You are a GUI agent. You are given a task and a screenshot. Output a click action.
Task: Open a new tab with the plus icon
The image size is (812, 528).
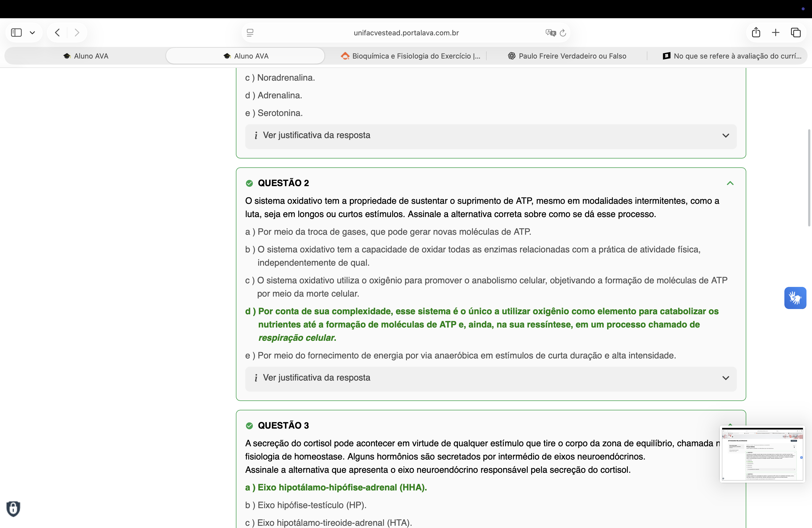tap(776, 33)
